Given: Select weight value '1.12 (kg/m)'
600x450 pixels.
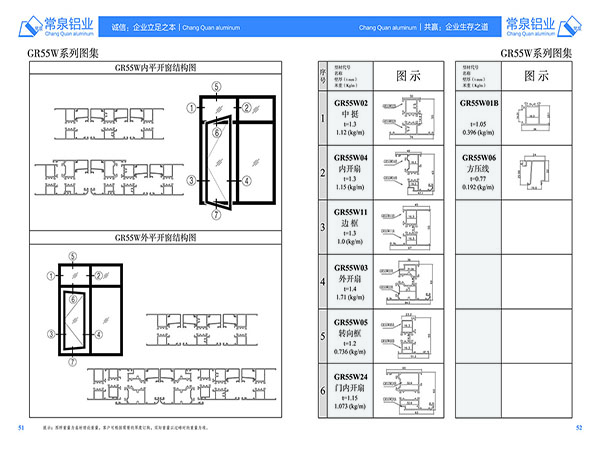Looking at the screenshot, I should click(x=350, y=133).
